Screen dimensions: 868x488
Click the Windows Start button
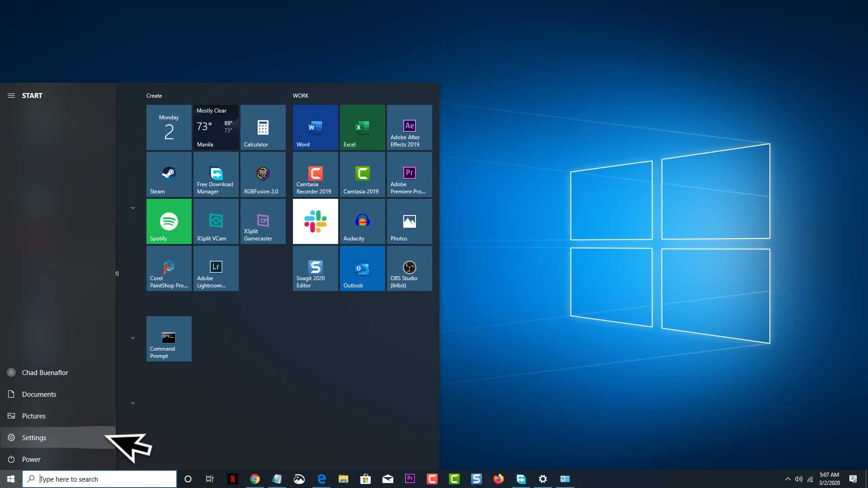pyautogui.click(x=11, y=479)
